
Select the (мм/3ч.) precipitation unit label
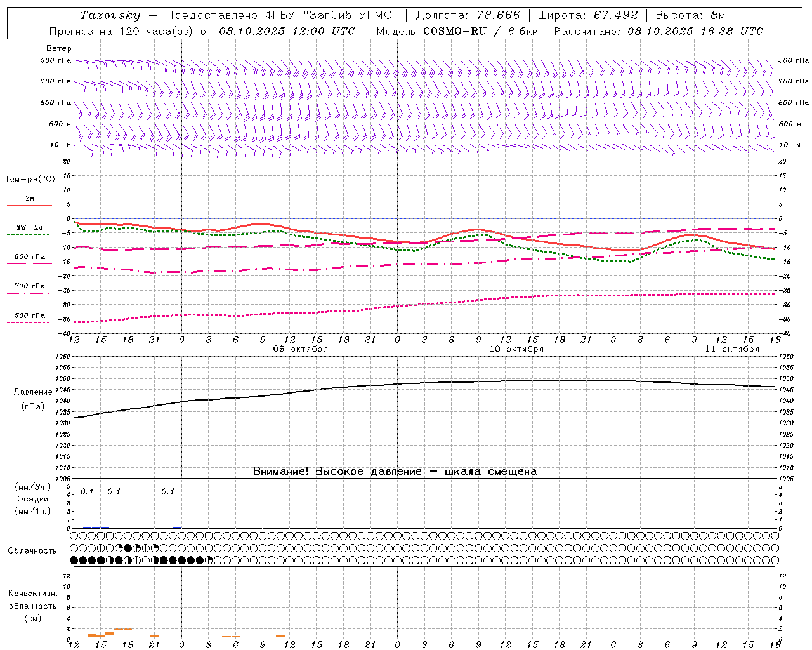coord(33,487)
